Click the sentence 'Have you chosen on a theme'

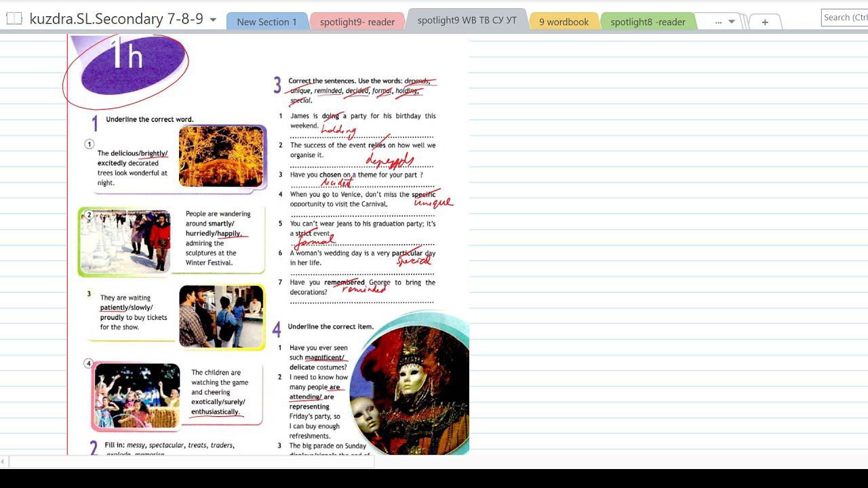pos(357,175)
